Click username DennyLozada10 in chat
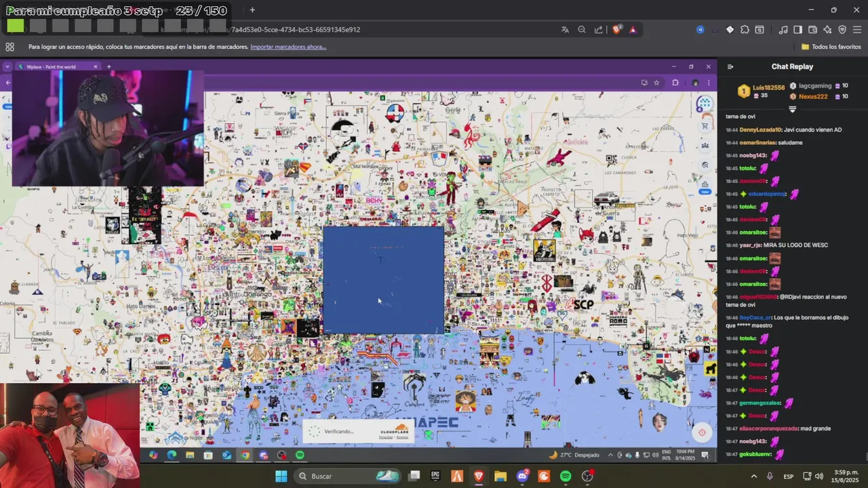The height and width of the screenshot is (488, 868). tap(760, 129)
